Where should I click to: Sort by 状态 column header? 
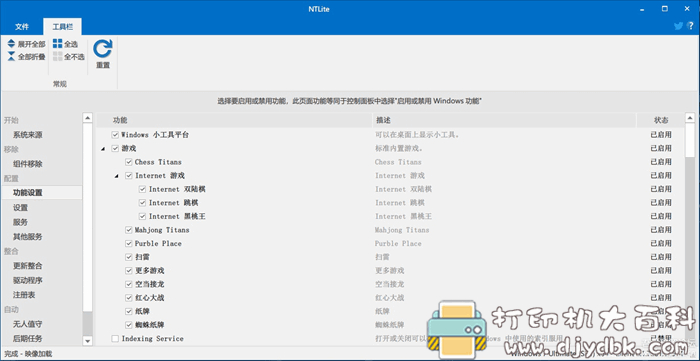660,120
